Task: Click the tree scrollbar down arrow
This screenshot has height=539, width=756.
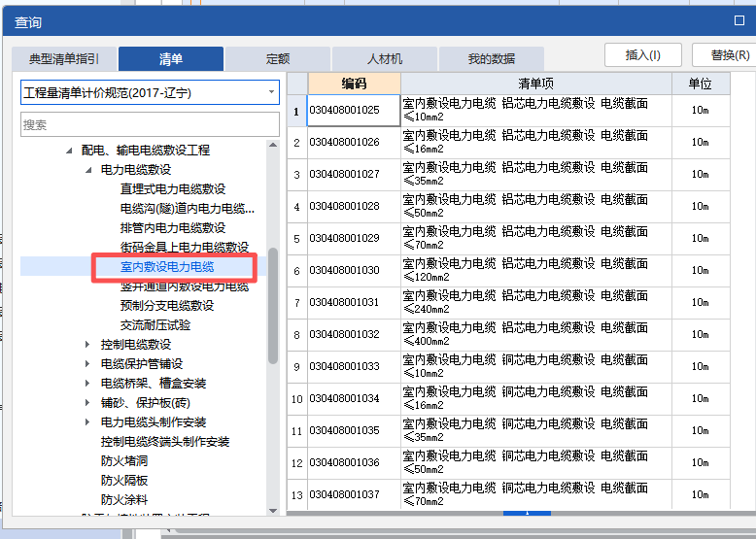Action: coord(273,511)
